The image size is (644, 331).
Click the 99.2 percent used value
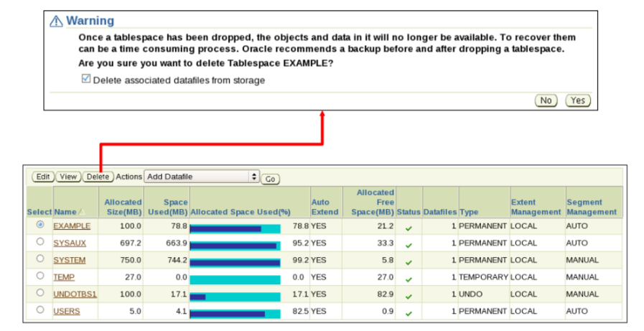pyautogui.click(x=301, y=260)
